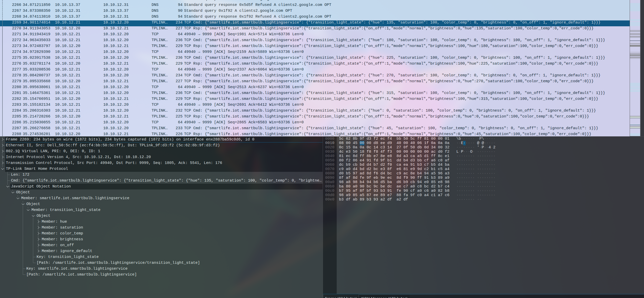
Task: Switch to the JSON Message bytes tab
Action: tap(384, 297)
